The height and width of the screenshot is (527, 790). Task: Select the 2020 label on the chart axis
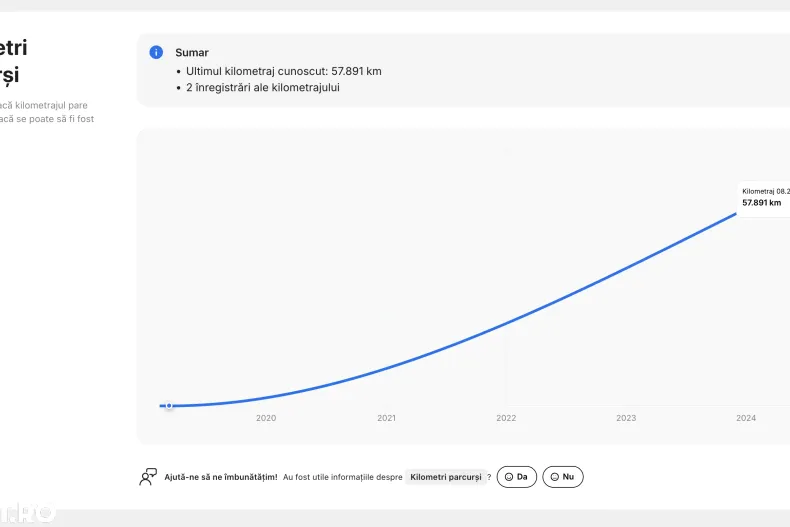266,418
